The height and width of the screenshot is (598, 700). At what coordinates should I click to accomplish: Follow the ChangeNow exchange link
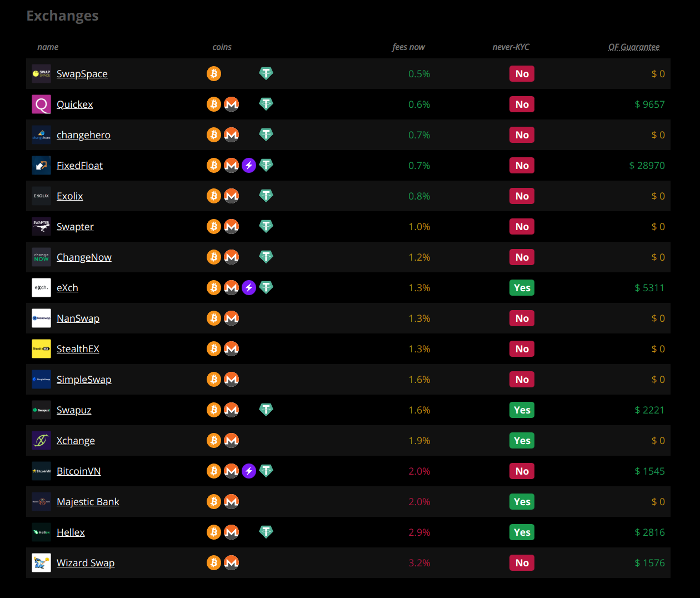point(84,257)
